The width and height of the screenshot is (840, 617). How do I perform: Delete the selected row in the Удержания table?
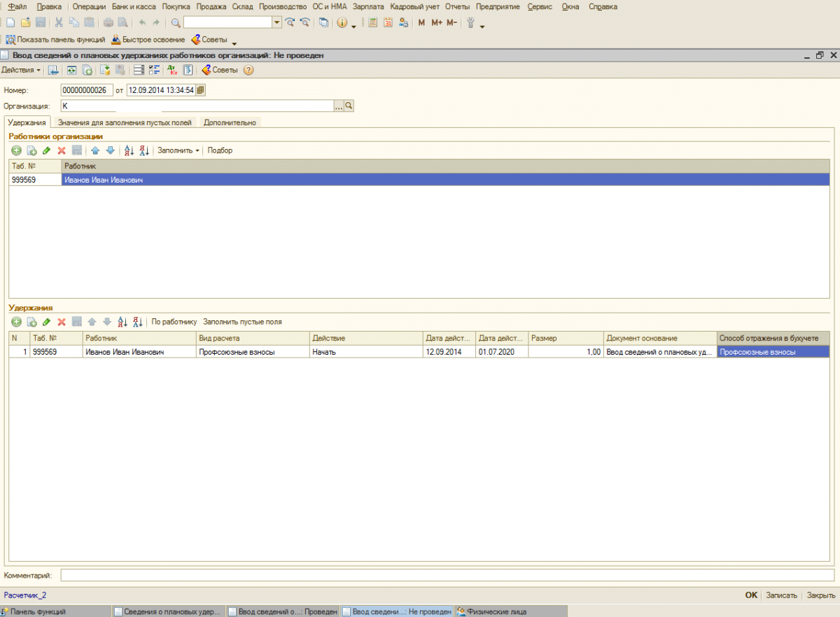tap(62, 322)
